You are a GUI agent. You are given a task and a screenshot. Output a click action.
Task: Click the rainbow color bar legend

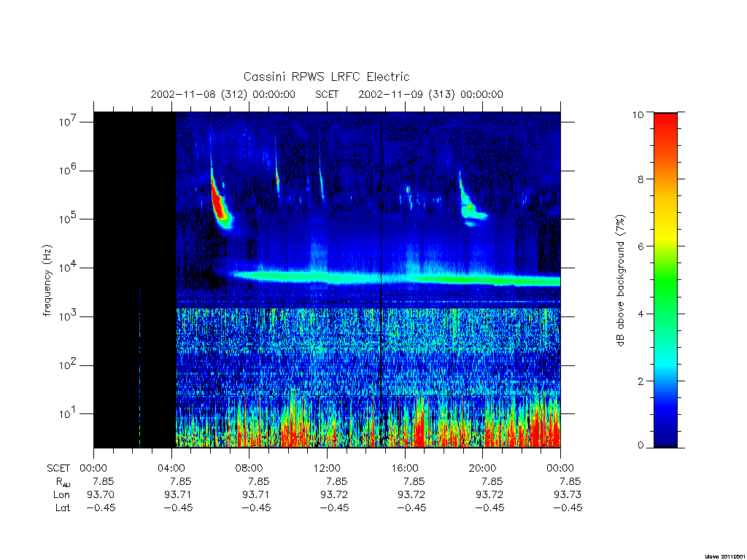(665, 280)
